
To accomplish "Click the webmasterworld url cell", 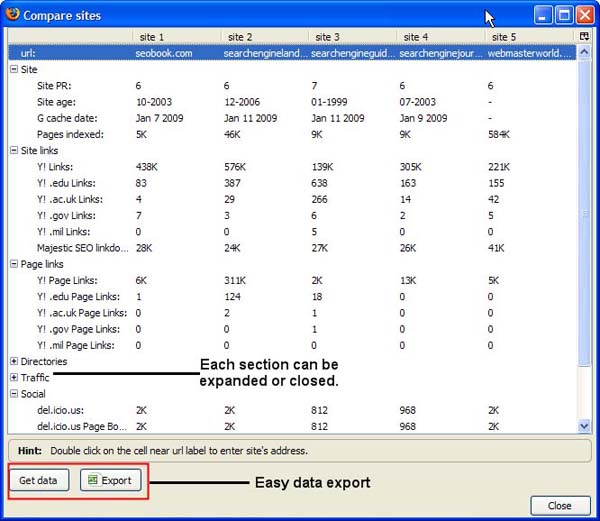I will tap(529, 53).
